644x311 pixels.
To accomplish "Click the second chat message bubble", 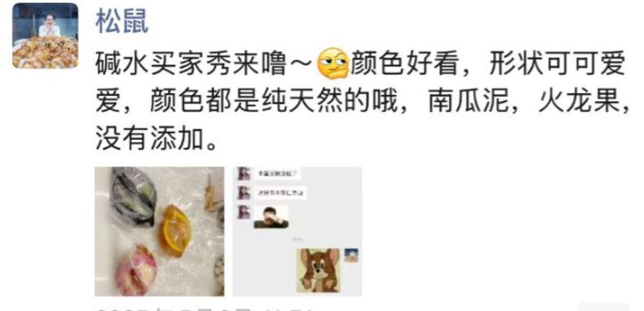I will [282, 193].
